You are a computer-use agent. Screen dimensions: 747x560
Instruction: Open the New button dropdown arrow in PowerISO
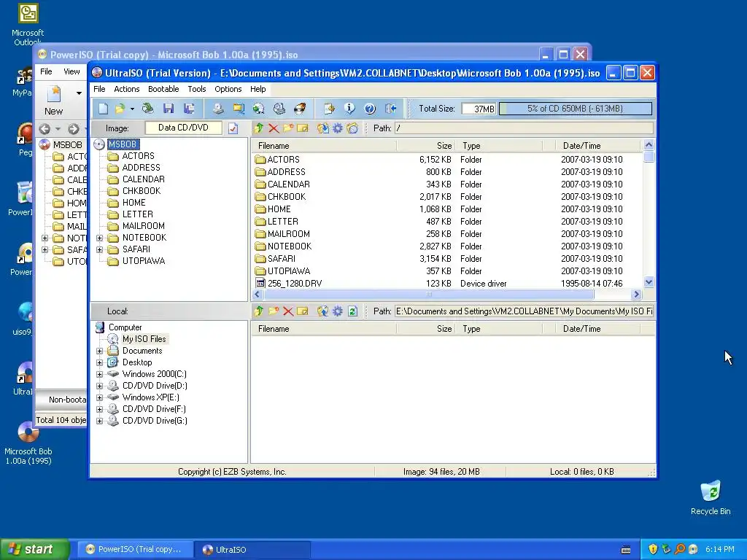coord(79,93)
